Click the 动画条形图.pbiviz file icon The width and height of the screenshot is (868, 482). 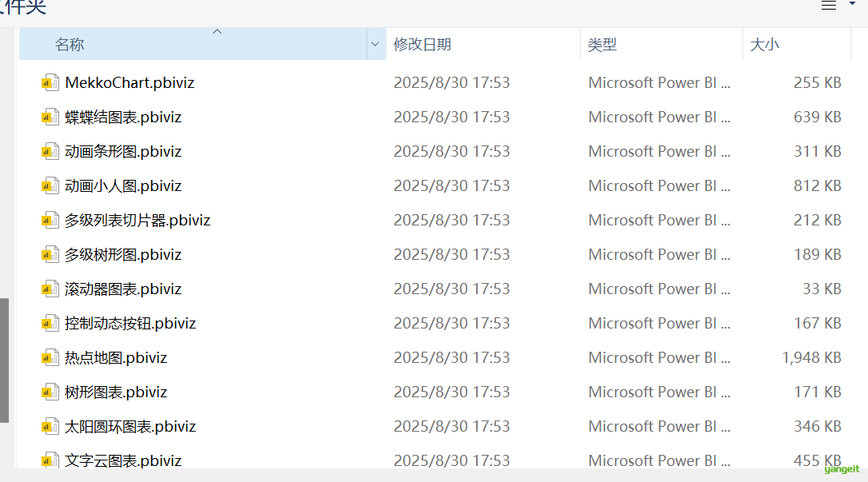[50, 151]
